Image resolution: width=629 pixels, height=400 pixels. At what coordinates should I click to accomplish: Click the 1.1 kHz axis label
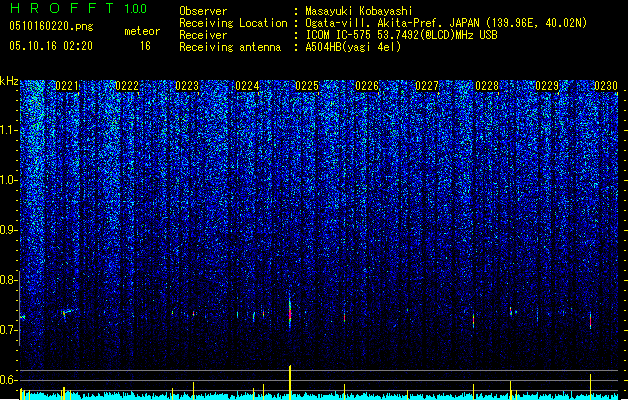click(x=9, y=130)
